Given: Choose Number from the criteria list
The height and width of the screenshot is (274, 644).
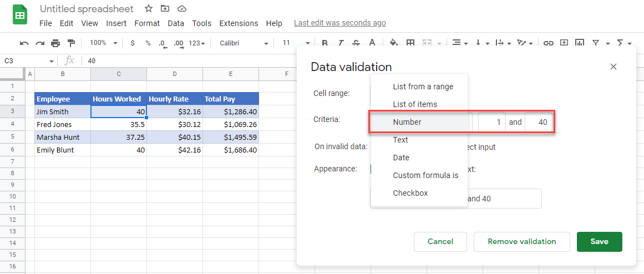Looking at the screenshot, I should [x=407, y=122].
